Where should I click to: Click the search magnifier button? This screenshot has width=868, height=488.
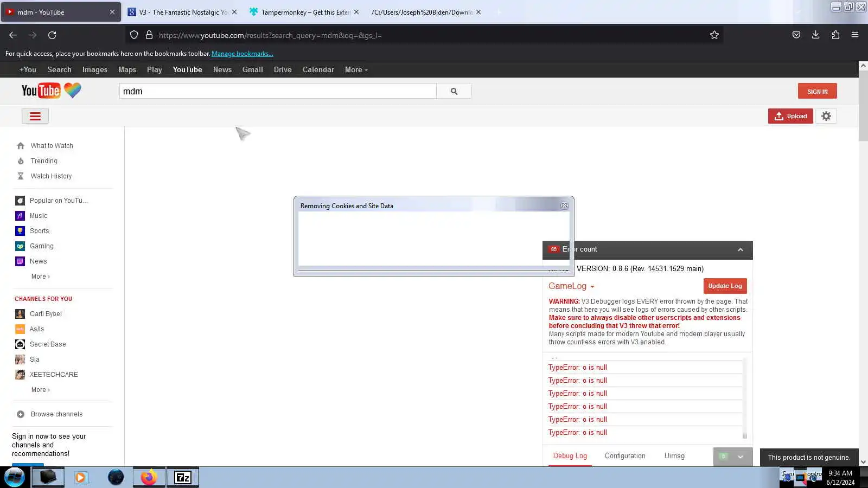[454, 91]
